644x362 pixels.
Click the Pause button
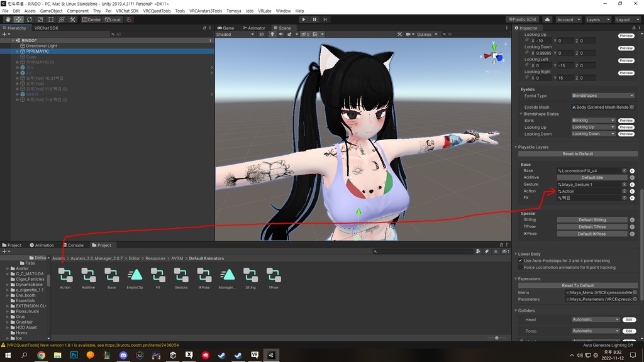pyautogui.click(x=314, y=19)
